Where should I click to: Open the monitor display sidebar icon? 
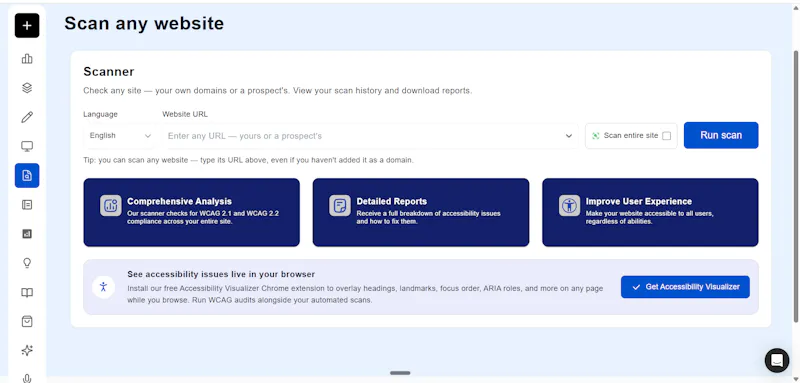pyautogui.click(x=27, y=146)
